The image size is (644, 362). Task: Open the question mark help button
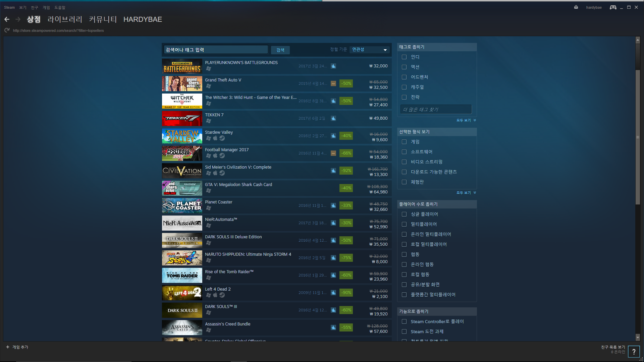pos(634,352)
